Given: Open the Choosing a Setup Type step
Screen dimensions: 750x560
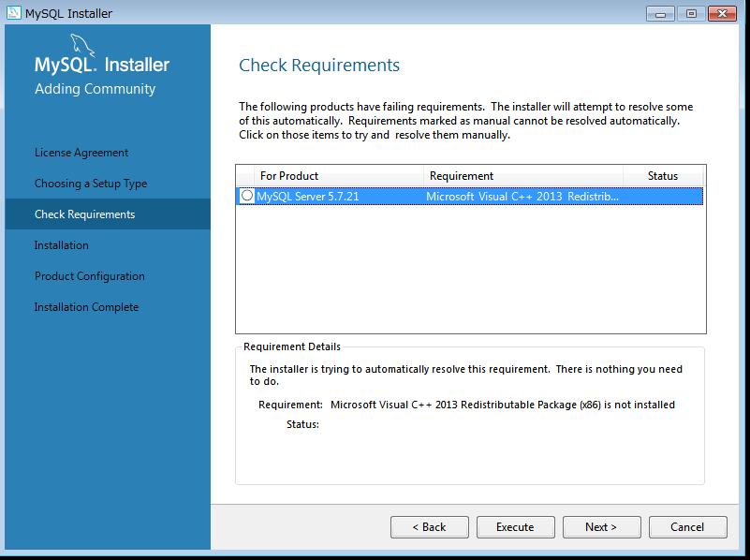Looking at the screenshot, I should click(x=91, y=184).
